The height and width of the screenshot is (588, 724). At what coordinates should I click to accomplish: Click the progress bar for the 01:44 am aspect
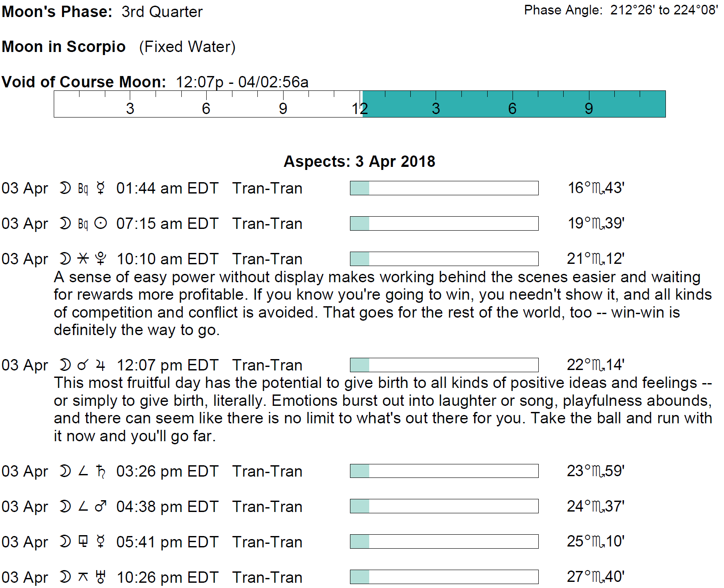[x=444, y=188]
